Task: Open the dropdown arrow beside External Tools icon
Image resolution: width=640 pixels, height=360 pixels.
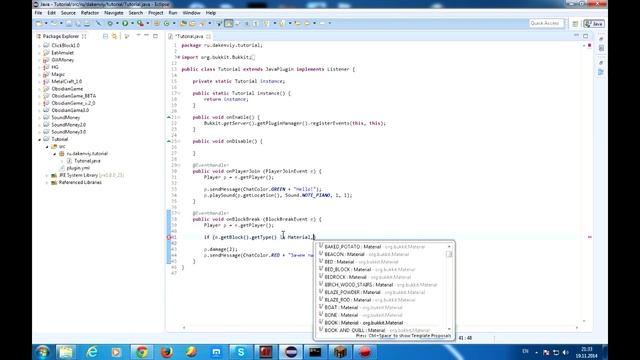Action: click(x=148, y=24)
